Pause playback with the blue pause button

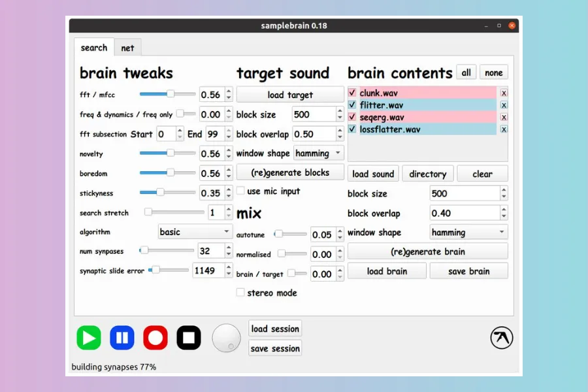click(122, 338)
